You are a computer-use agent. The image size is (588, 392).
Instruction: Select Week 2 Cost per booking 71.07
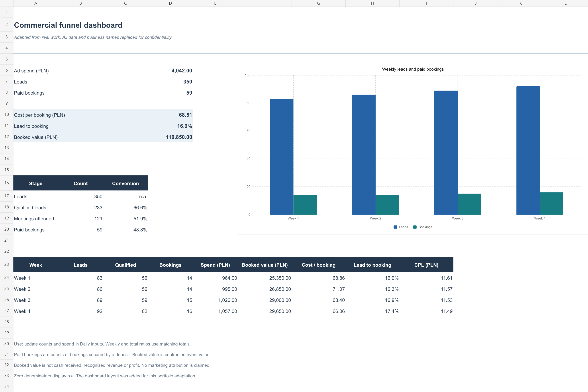coord(319,289)
